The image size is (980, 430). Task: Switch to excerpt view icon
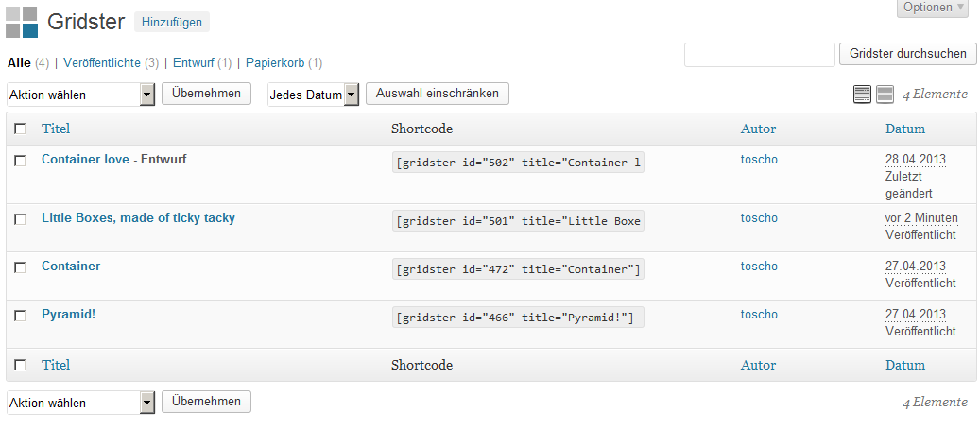885,95
